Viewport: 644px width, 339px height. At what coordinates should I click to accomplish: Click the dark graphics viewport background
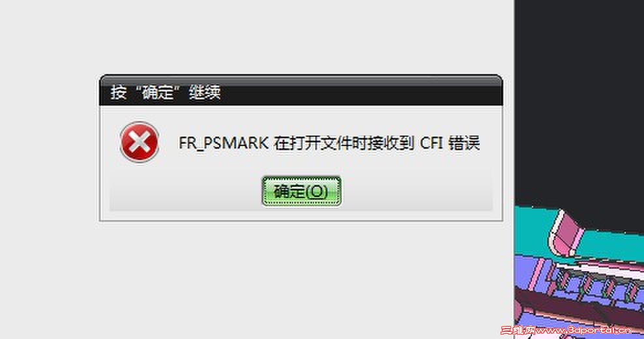(579, 103)
